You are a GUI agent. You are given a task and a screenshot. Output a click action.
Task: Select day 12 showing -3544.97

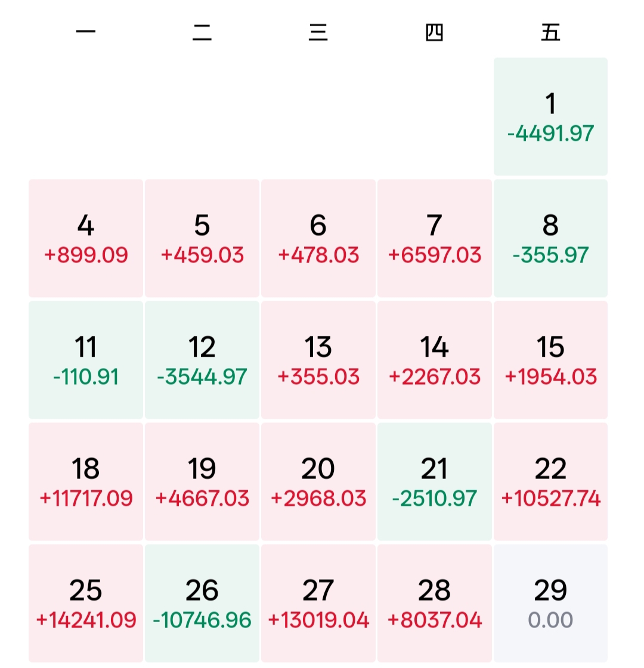pyautogui.click(x=202, y=360)
